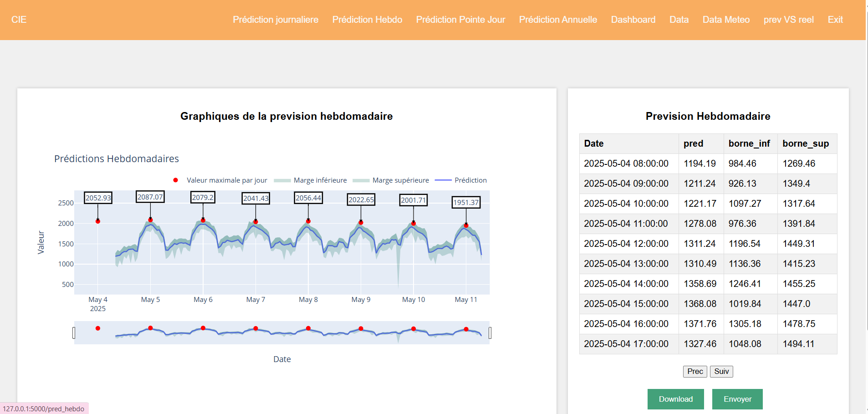Open the Dashboard link

click(633, 20)
